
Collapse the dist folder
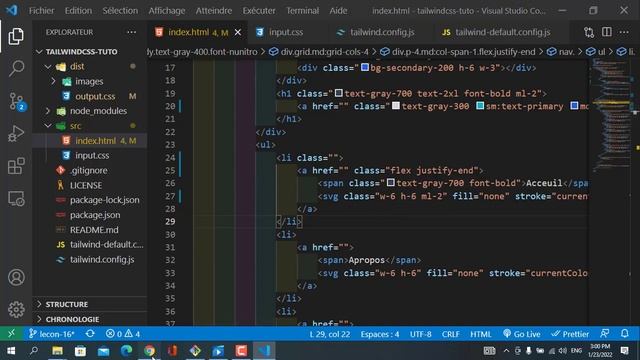tap(48, 67)
